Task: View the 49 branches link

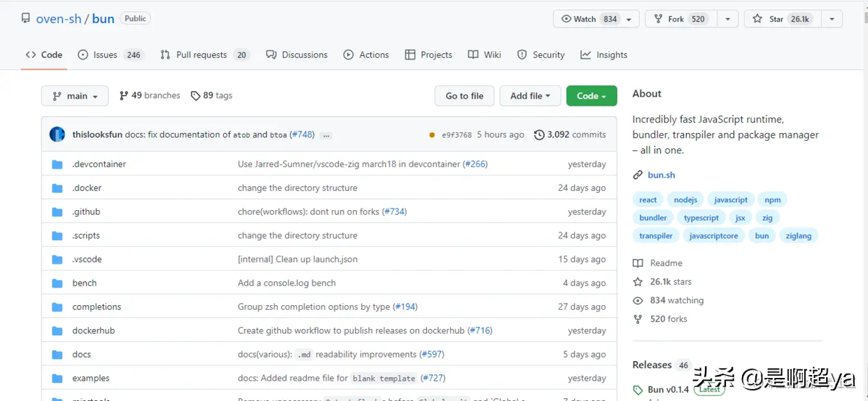Action: tap(150, 95)
